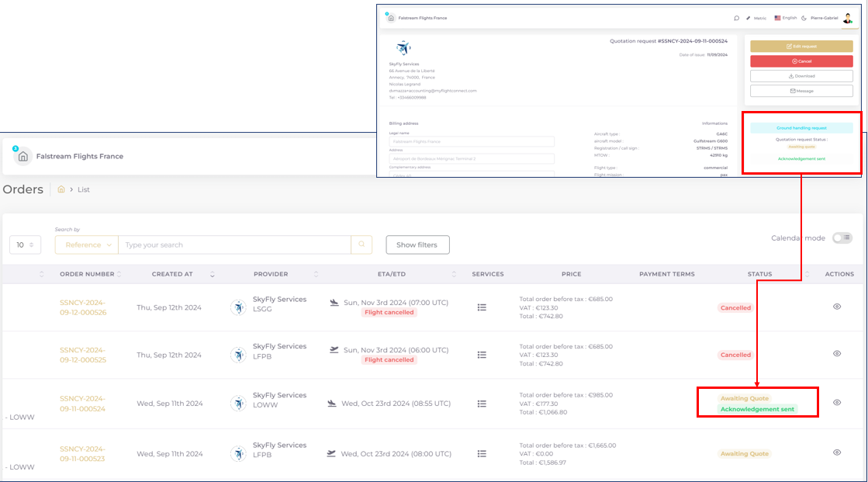The width and height of the screenshot is (868, 482).
Task: Open Pierre-Gabriel user avatar in quotation window
Action: (848, 19)
